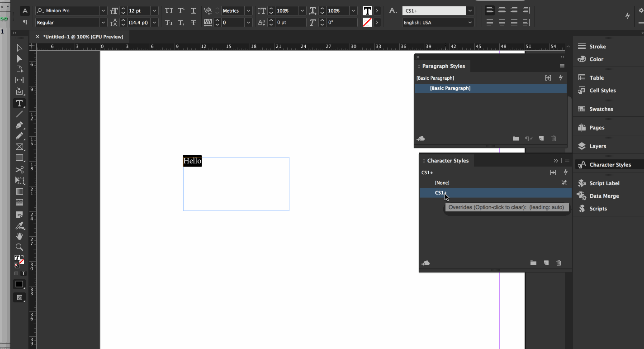Open 12 pt font size dropdown
644x349 pixels.
pos(155,10)
